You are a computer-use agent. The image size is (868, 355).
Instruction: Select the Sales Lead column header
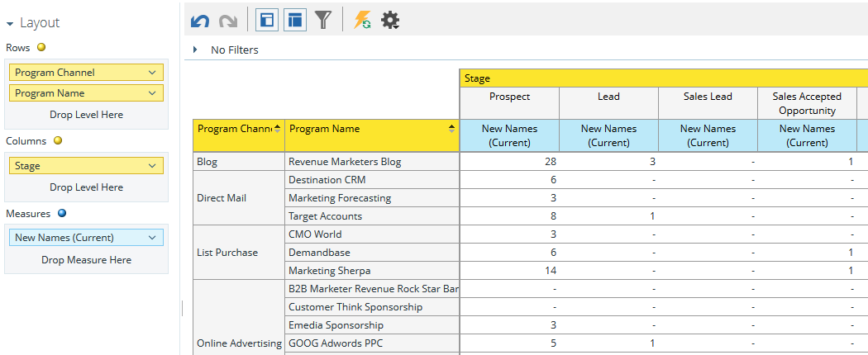click(708, 97)
